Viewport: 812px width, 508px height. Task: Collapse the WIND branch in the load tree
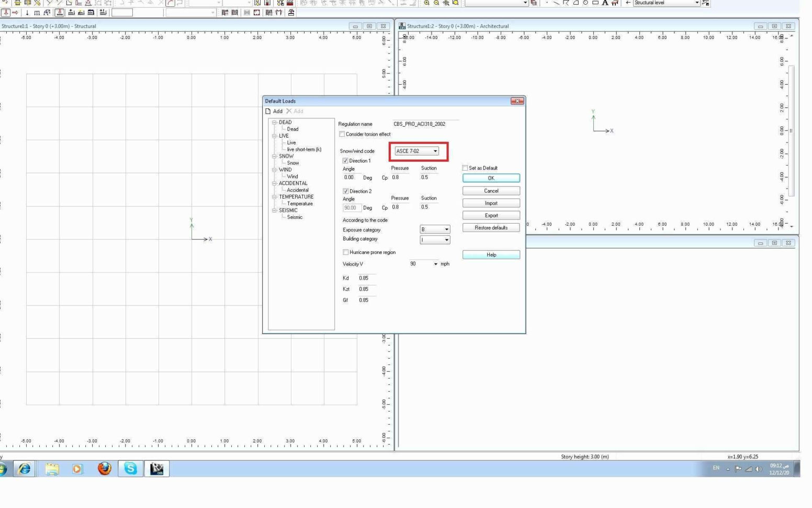[274, 169]
